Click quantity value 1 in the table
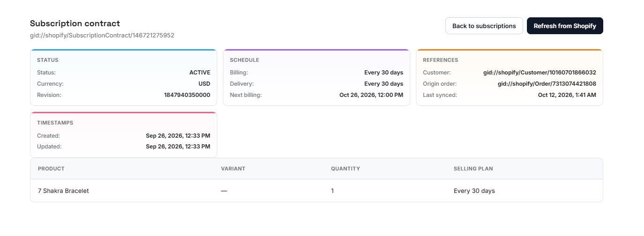Screen dimensions: 644x236 (x=333, y=191)
